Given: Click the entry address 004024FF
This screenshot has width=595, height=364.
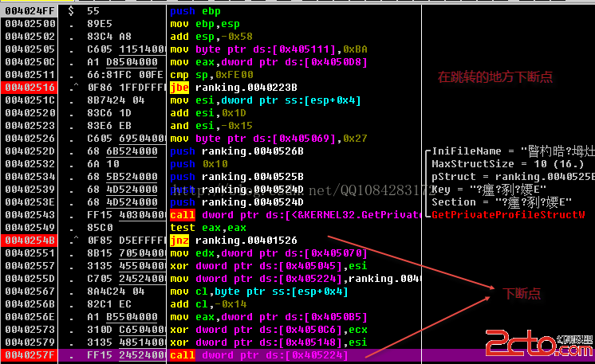Looking at the screenshot, I should tap(30, 11).
